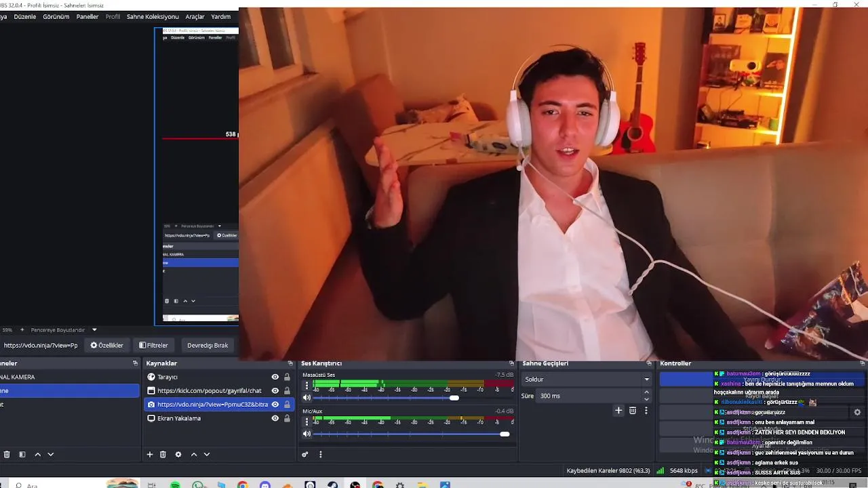868x488 pixels.
Task: Open the Sahne Koleksiyonu menu
Action: 153,16
